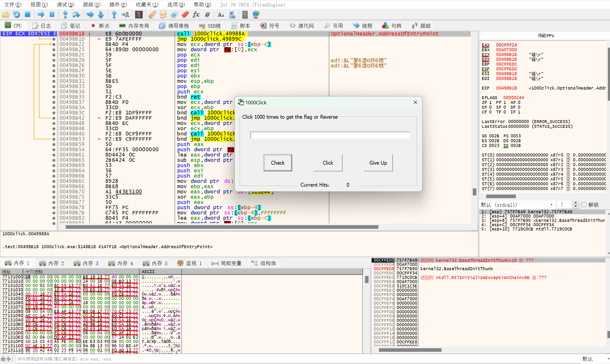The image size is (610, 364).
Task: Focus the flag input field in 1000Click
Action: point(330,135)
